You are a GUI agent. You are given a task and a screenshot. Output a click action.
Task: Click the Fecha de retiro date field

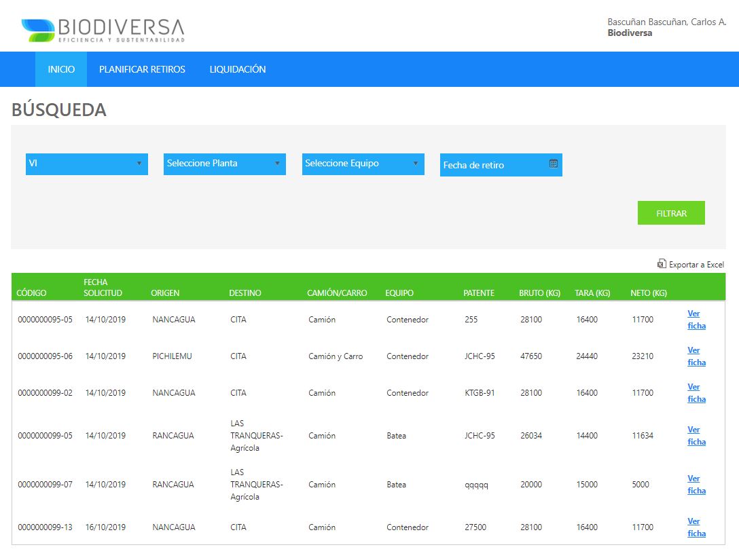point(492,165)
